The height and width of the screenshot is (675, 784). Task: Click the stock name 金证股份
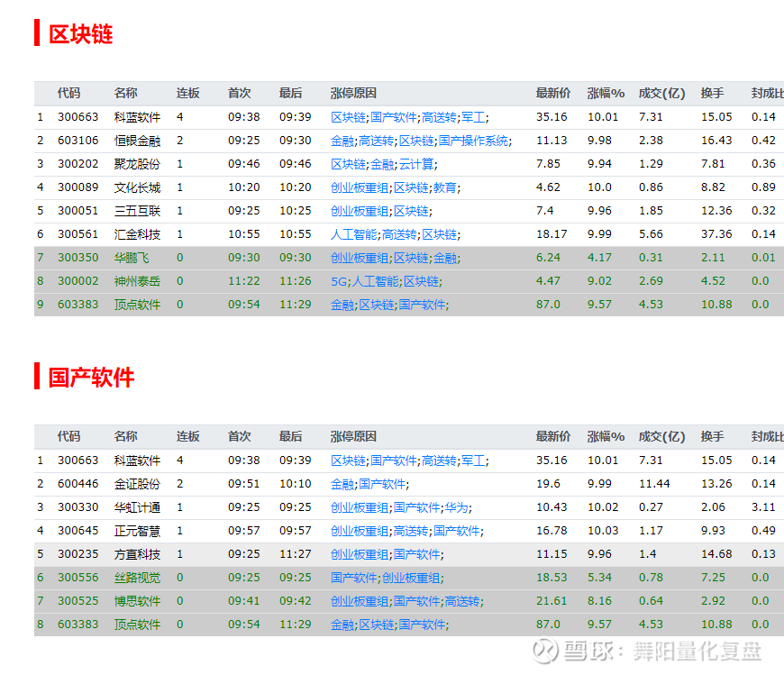(x=137, y=485)
